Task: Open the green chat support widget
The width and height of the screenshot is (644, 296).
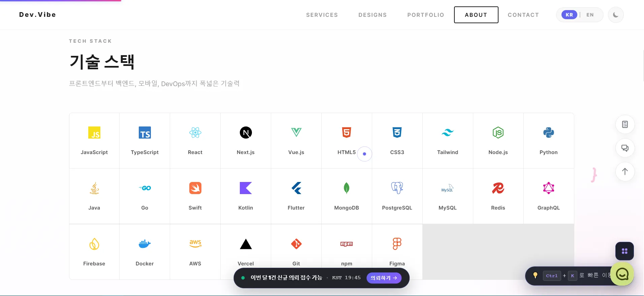Action: point(622,274)
